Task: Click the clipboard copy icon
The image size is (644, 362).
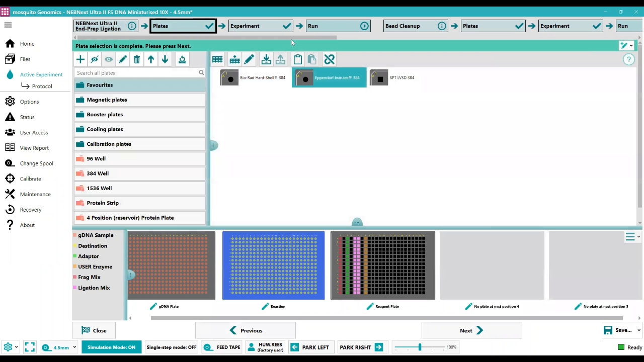Action: click(297, 60)
